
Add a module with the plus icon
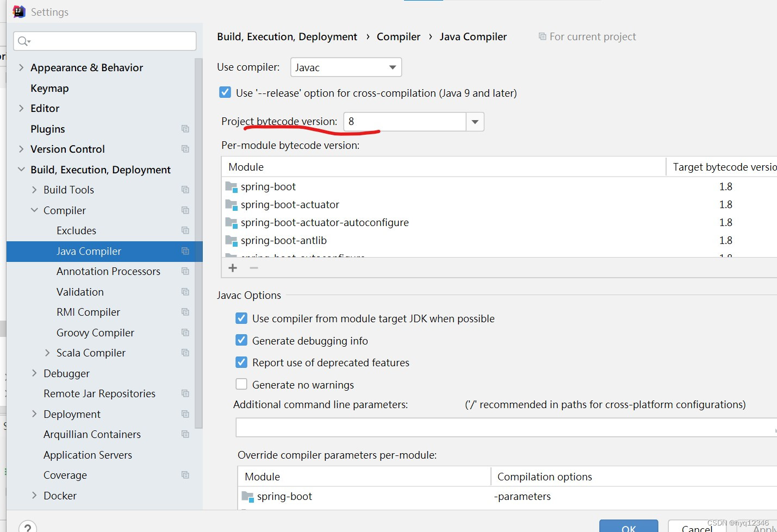pyautogui.click(x=233, y=267)
